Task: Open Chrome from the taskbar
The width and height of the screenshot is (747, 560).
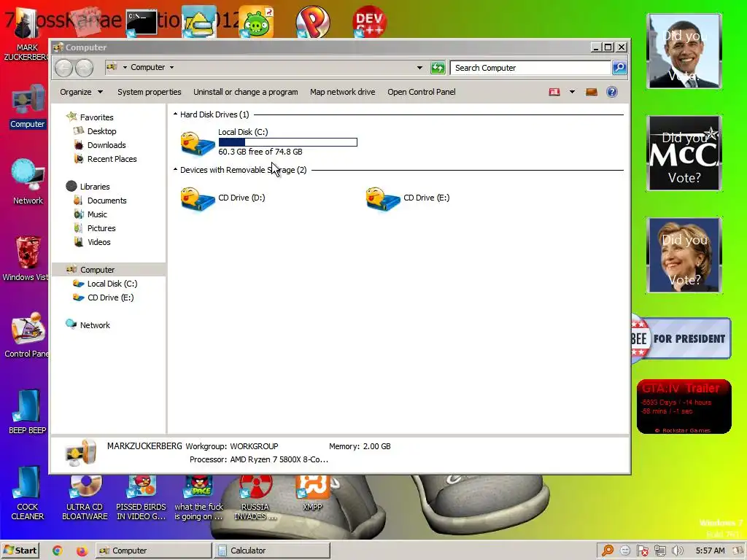Action: (57, 551)
